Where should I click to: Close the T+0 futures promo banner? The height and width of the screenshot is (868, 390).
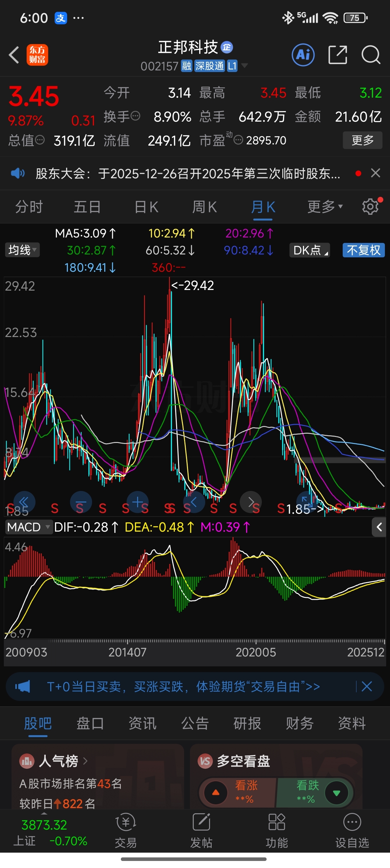[366, 687]
